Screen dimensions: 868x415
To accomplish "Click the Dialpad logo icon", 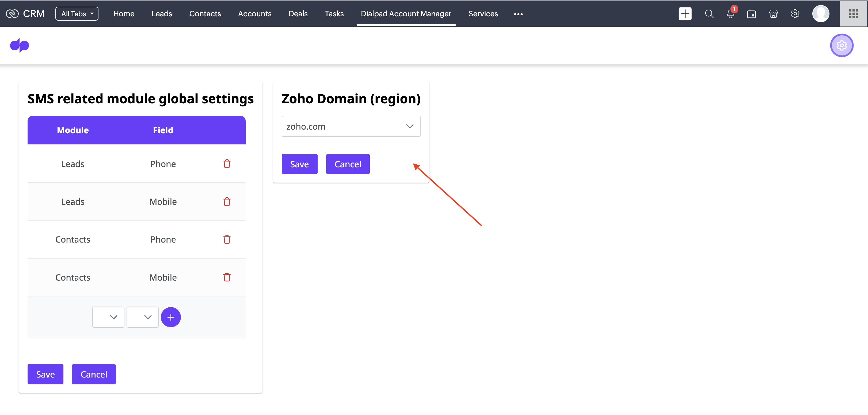I will [20, 45].
